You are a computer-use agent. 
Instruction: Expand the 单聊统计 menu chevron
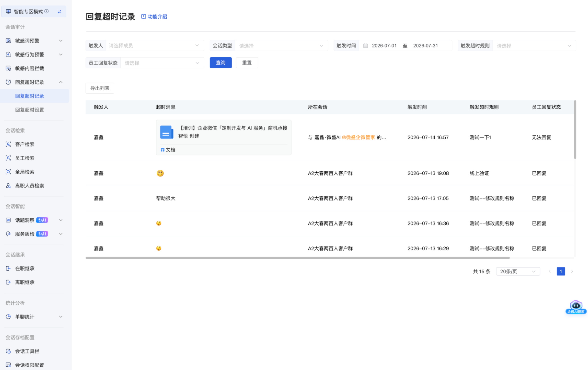(x=61, y=317)
